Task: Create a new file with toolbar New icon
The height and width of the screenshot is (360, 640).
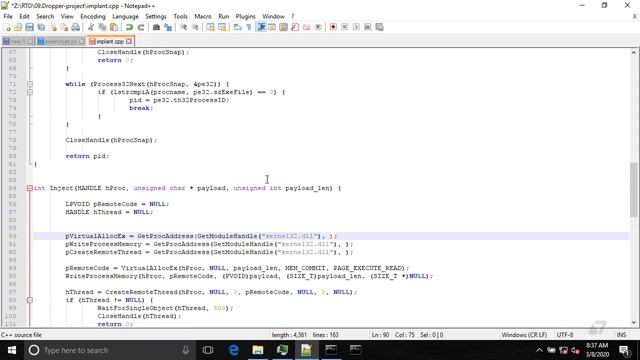Action: [x=7, y=27]
